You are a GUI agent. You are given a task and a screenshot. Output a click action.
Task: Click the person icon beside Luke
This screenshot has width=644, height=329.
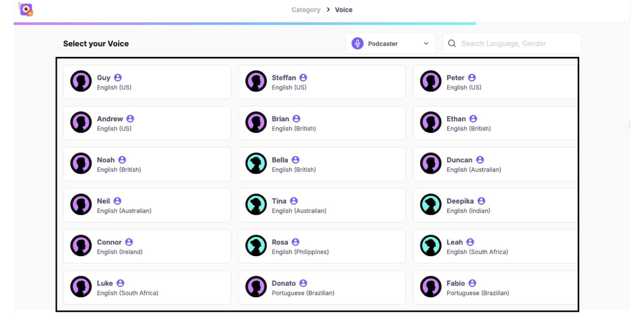(120, 283)
